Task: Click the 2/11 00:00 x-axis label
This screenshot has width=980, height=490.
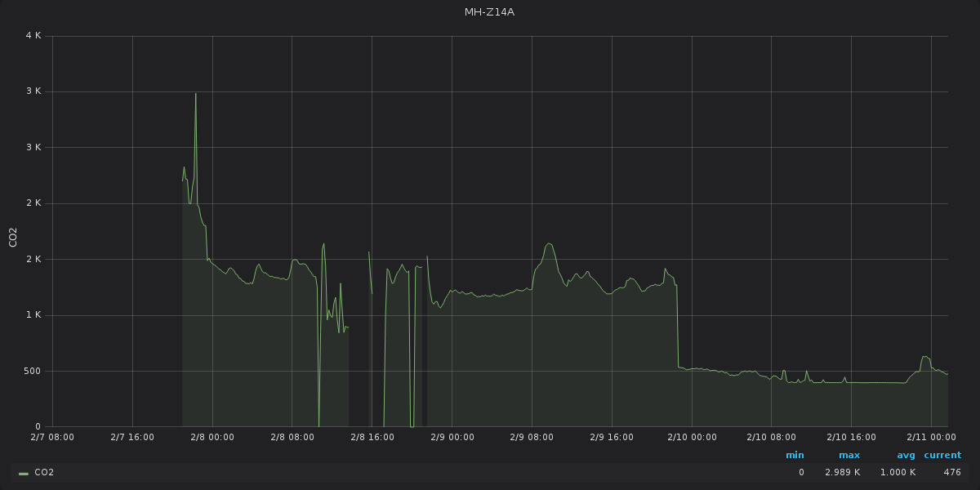Action: 933,437
